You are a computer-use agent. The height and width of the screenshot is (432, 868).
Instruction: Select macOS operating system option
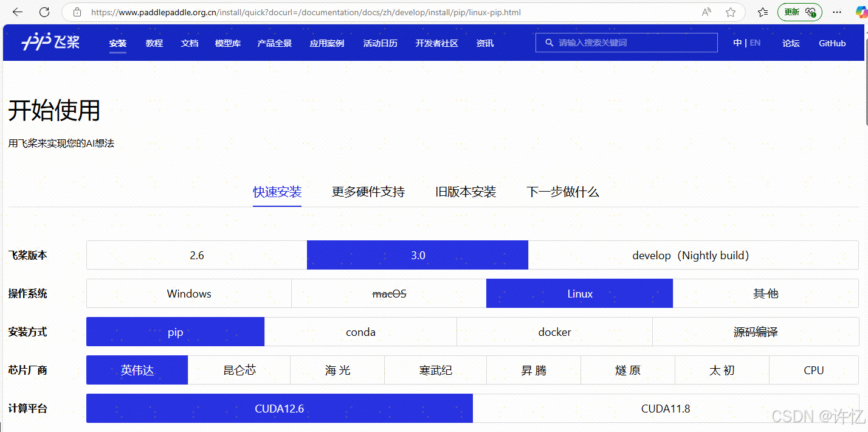(389, 293)
